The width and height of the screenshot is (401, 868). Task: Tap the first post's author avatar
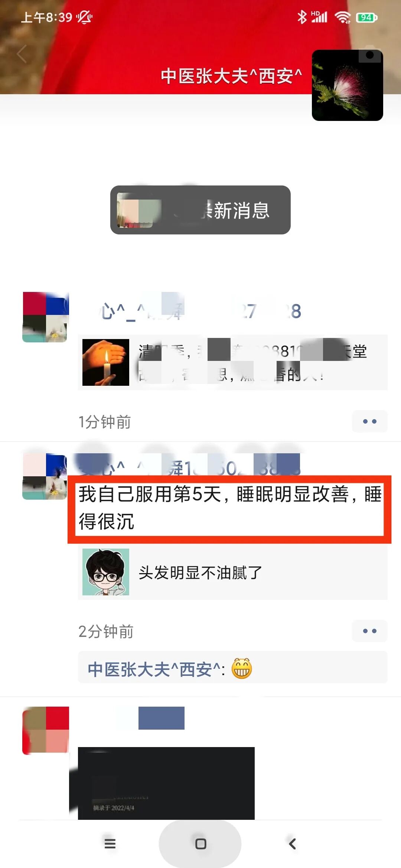tap(46, 317)
